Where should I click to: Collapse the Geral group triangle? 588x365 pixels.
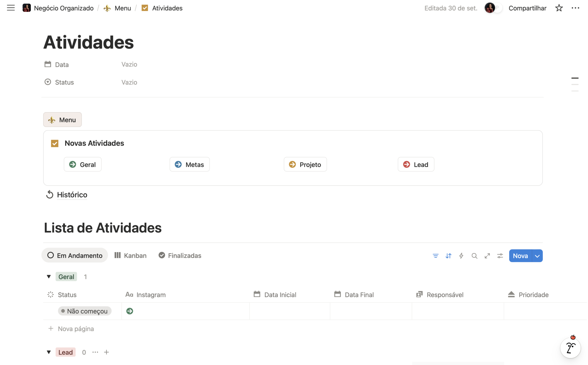coord(49,277)
